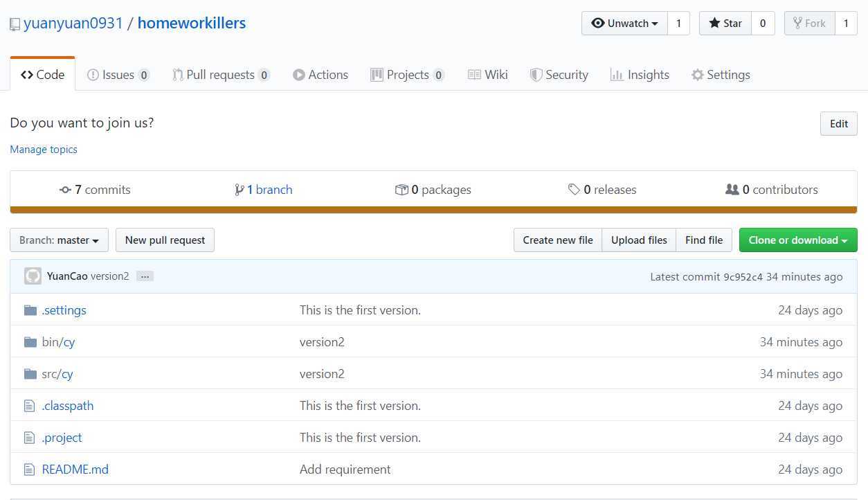Click the New pull request button
The height and width of the screenshot is (500, 868).
(165, 240)
